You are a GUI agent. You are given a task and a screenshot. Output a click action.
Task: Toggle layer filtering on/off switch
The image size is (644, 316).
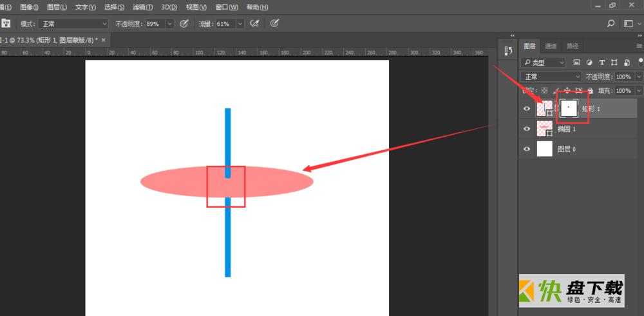(x=641, y=62)
